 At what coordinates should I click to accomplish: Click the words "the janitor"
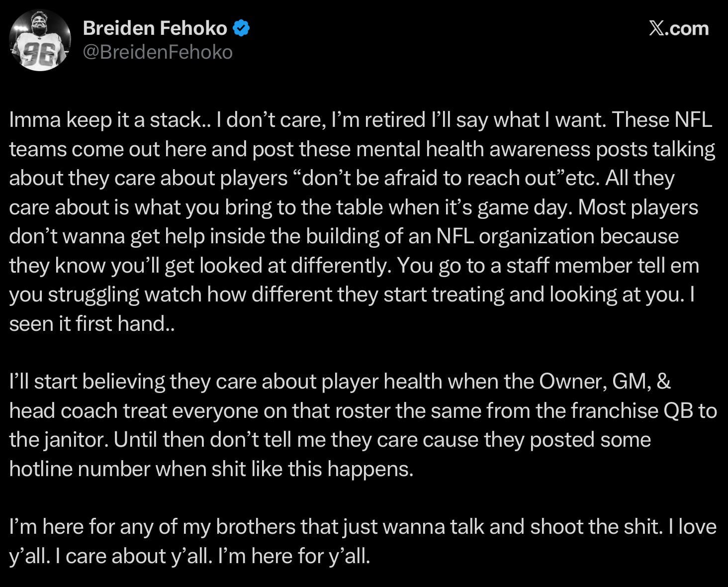coord(57,440)
